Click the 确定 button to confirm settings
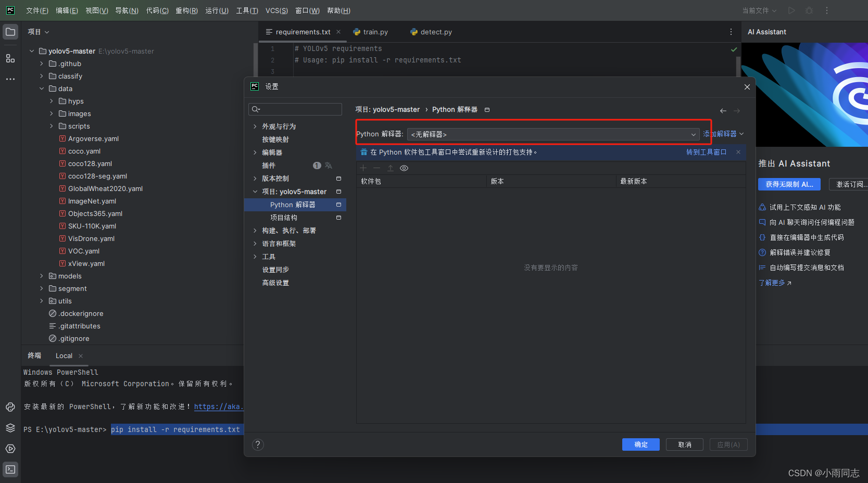 tap(640, 444)
